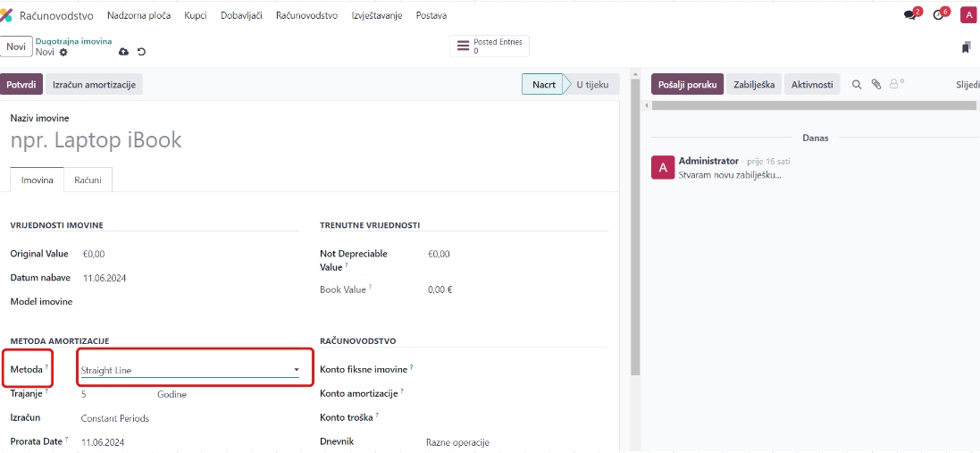
Task: Open the chat messages icon with badge
Action: [x=910, y=15]
